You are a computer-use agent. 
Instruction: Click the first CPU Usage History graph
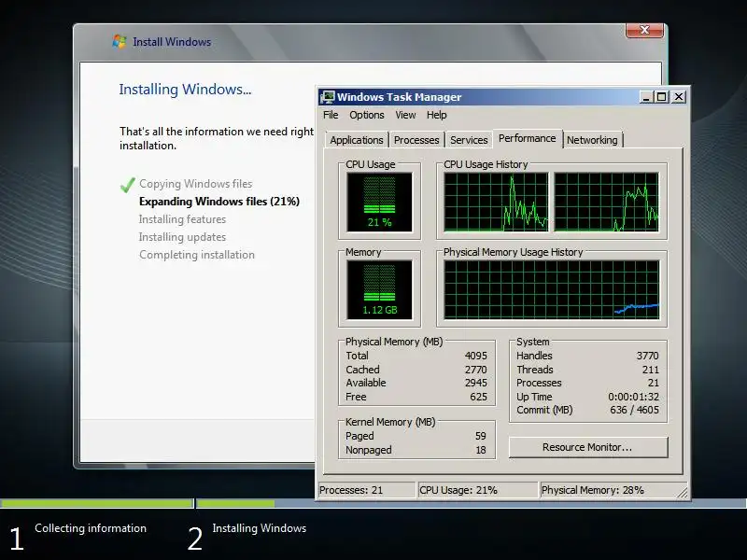pos(496,202)
